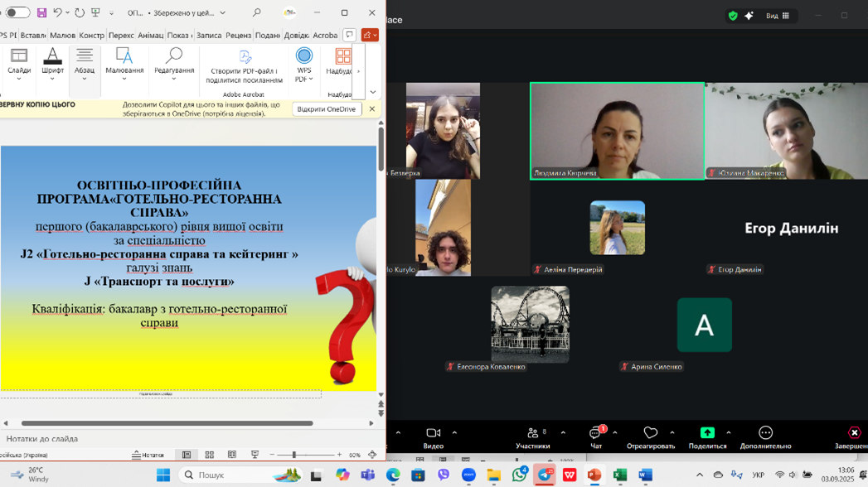Start slideshow from the quick access toolbar
The height and width of the screenshot is (487, 868).
point(96,12)
